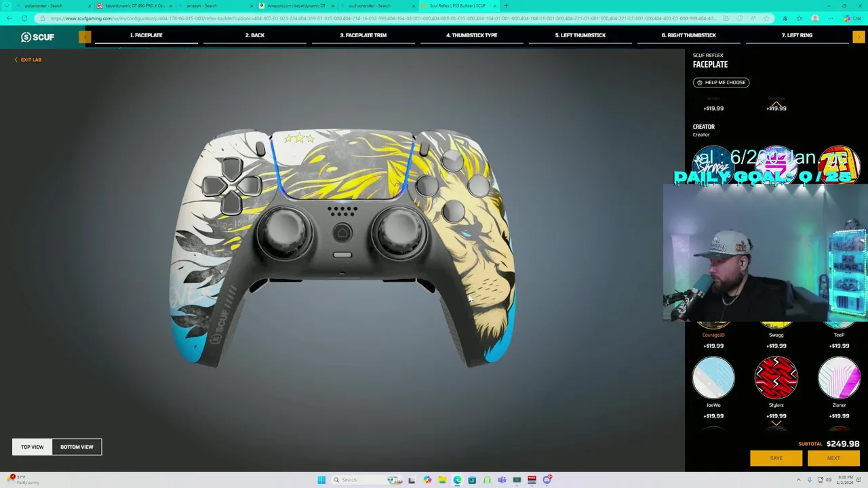Open Microsoft Teams from taskbar
Screen dimensions: 868x488
[x=502, y=480]
